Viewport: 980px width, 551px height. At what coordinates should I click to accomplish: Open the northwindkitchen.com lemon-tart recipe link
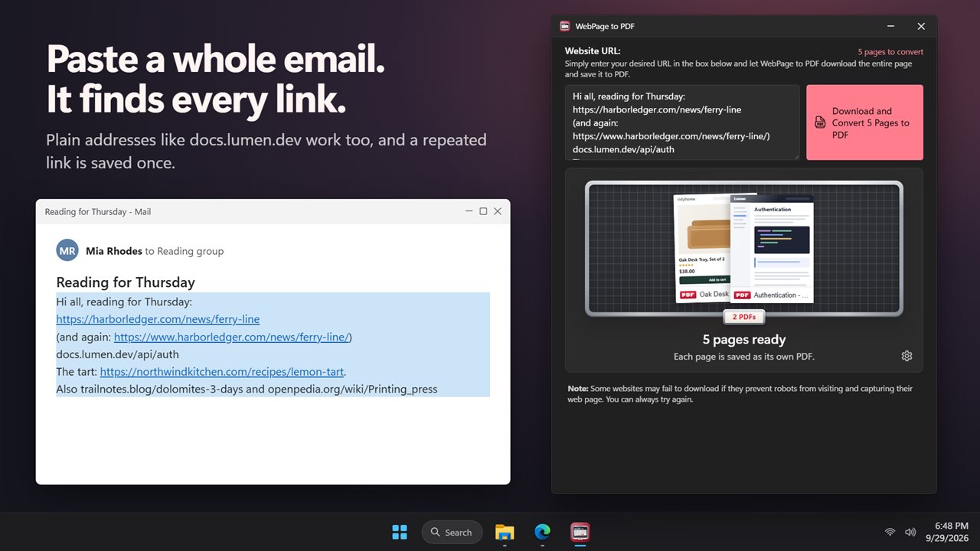click(221, 372)
